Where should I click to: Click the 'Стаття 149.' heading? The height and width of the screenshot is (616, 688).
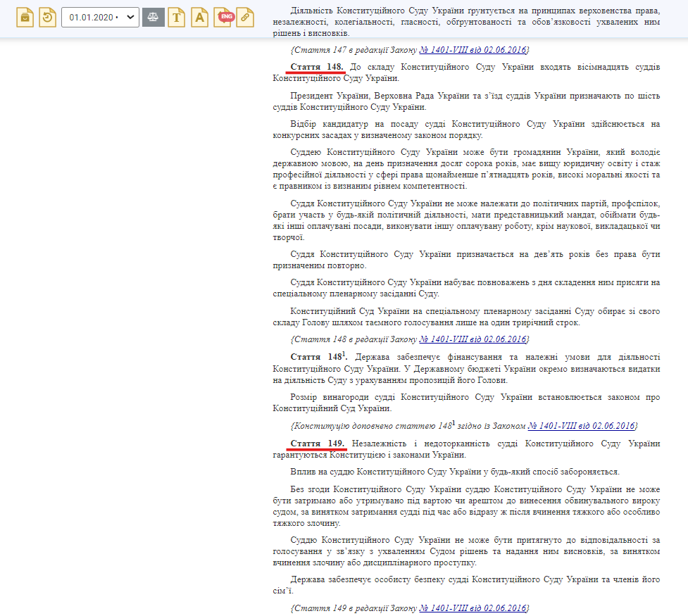point(317,444)
